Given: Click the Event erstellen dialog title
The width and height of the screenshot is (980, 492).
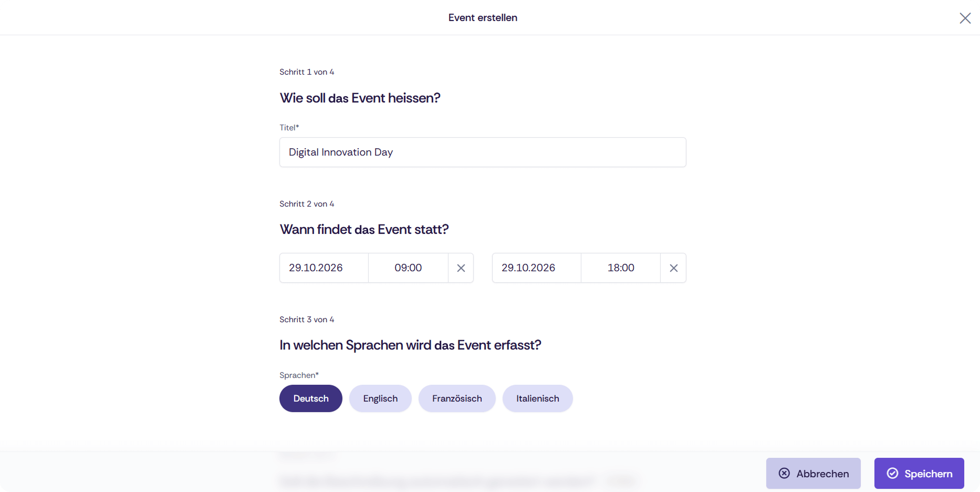Looking at the screenshot, I should point(483,18).
